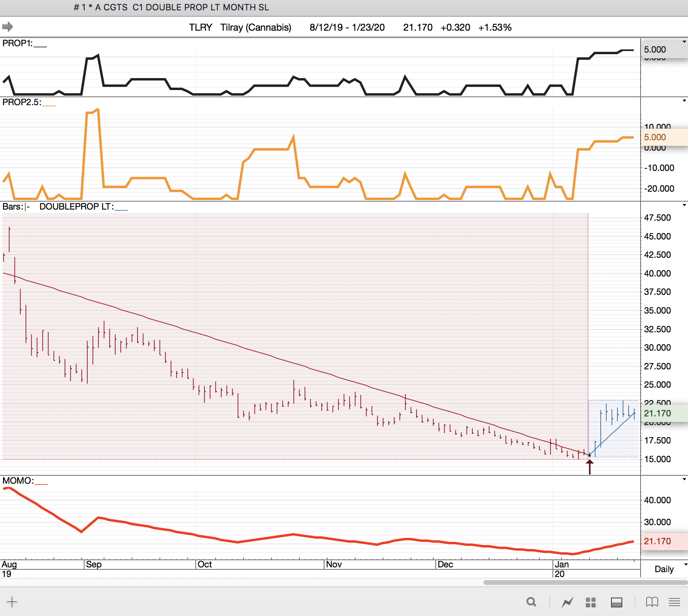688x616 pixels.
Task: Click the Tilray (Cannabis) company name
Action: 256,27
